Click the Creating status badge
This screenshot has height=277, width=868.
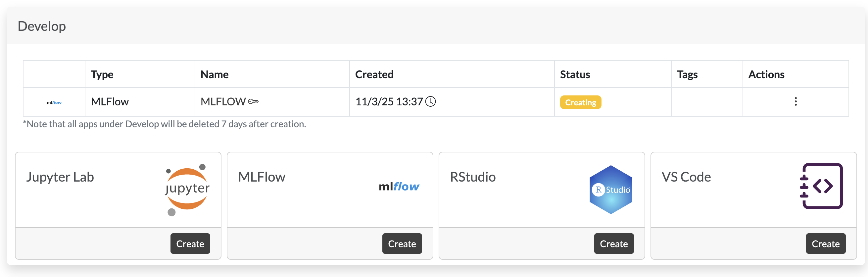coord(581,102)
